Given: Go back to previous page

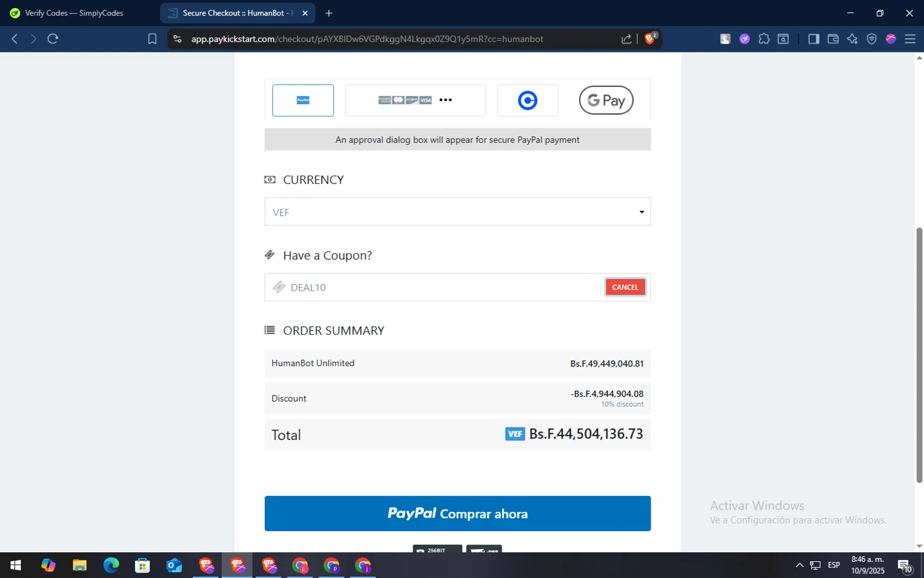Looking at the screenshot, I should click(15, 39).
